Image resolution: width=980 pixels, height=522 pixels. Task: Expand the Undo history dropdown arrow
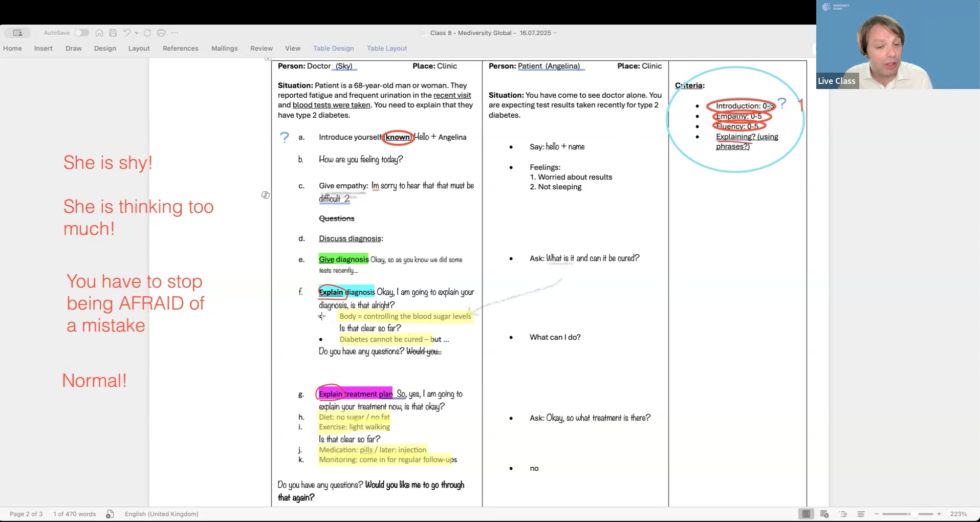137,33
